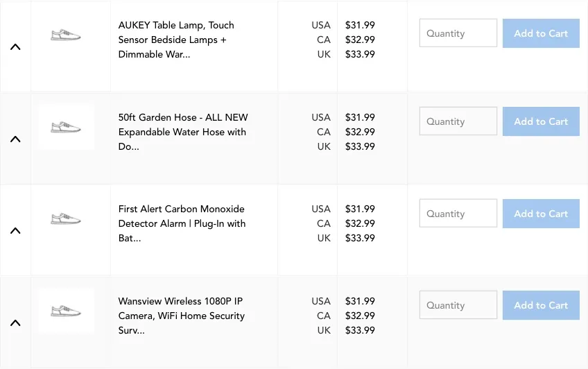The width and height of the screenshot is (588, 369).
Task: Add AUKEY Table Lamp to cart
Action: (x=541, y=33)
